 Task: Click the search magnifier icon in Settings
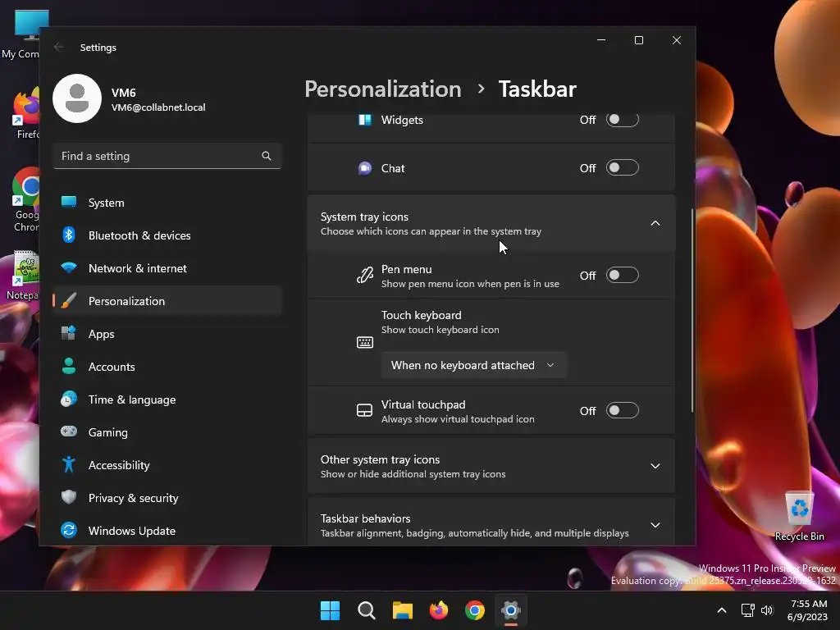(267, 156)
